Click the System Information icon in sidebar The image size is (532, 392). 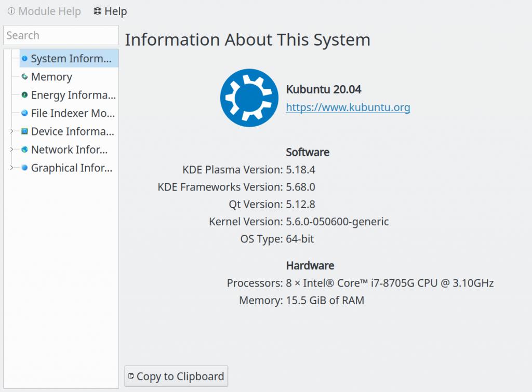coord(24,59)
